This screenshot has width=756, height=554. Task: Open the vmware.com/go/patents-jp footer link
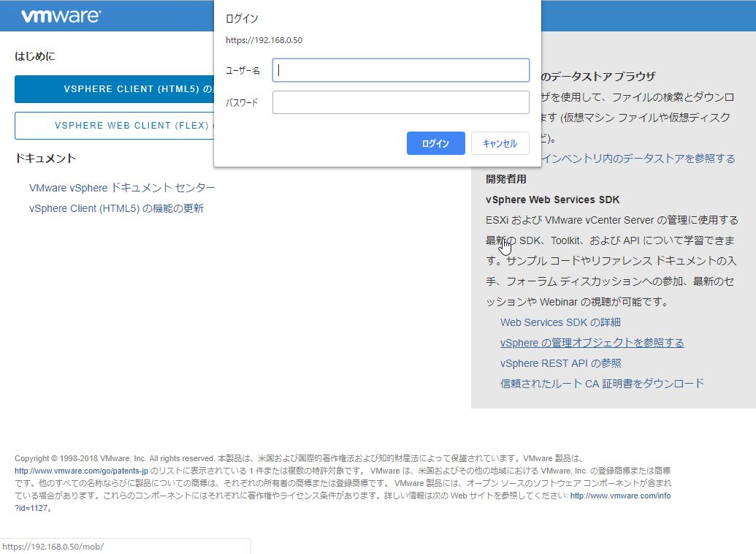click(x=82, y=471)
